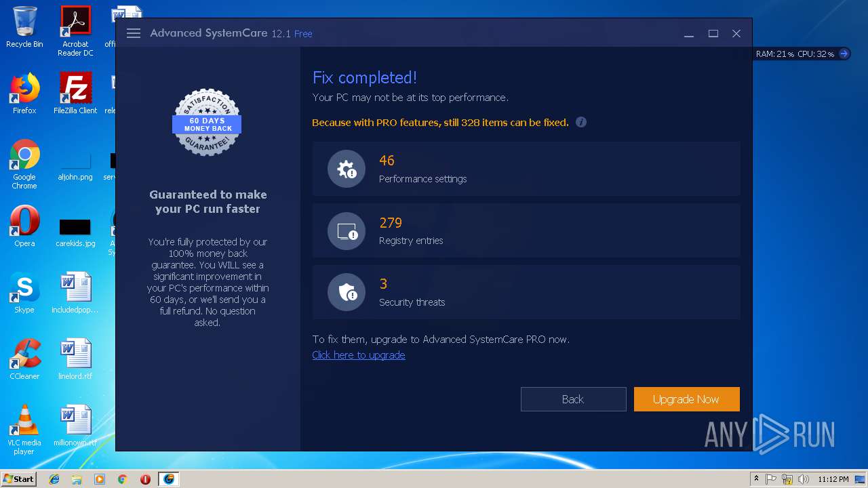Open Chrome from the taskbar
Viewport: 868px width, 488px height.
[122, 479]
